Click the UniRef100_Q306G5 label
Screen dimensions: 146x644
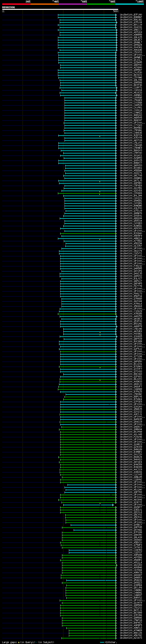click(131, 336)
